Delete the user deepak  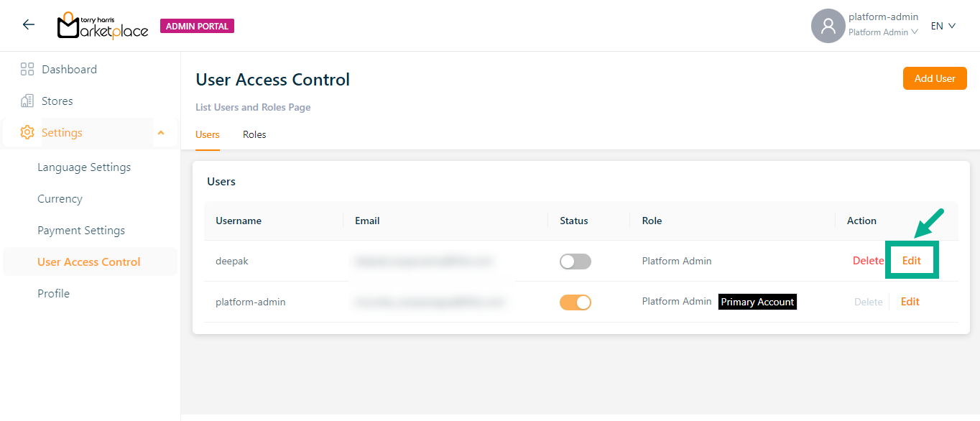pyautogui.click(x=868, y=261)
